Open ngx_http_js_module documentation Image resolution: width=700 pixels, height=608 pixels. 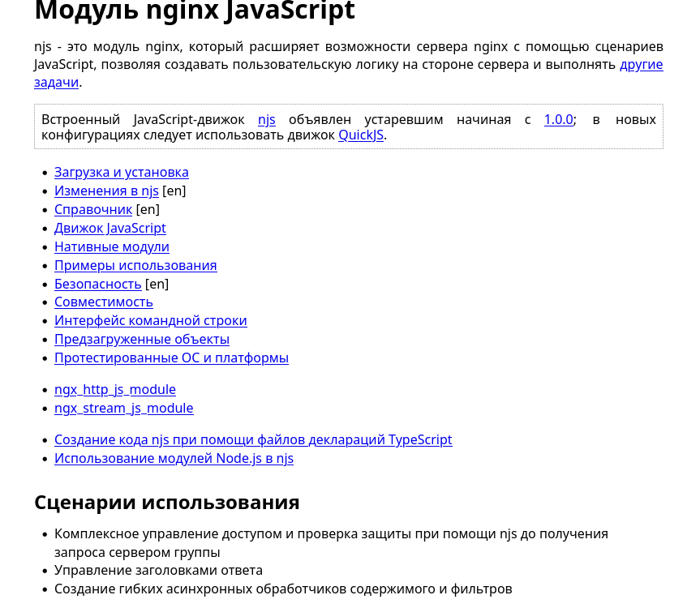click(x=115, y=390)
